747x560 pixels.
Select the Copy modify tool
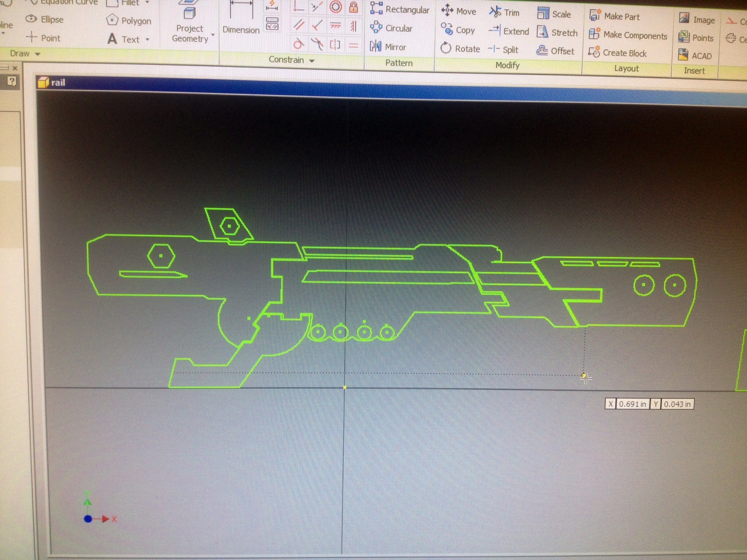[458, 30]
